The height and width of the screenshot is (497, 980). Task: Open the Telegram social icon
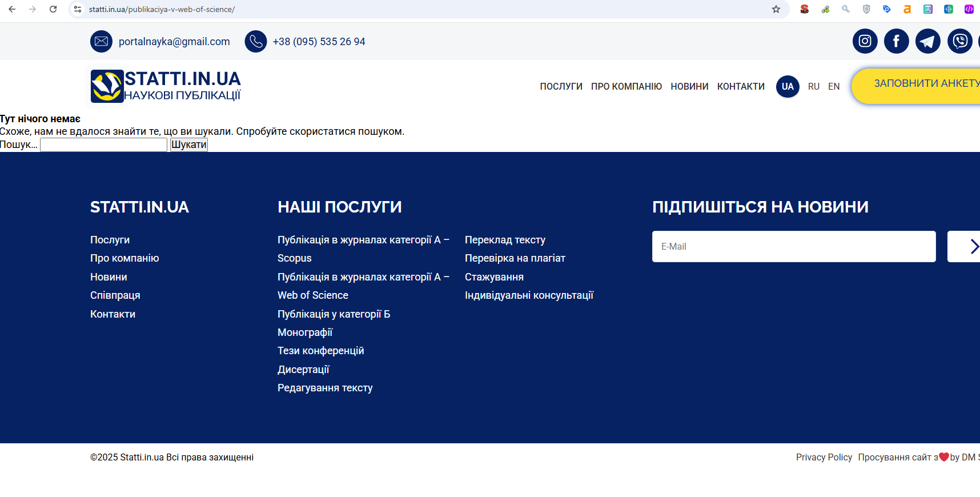coord(928,41)
